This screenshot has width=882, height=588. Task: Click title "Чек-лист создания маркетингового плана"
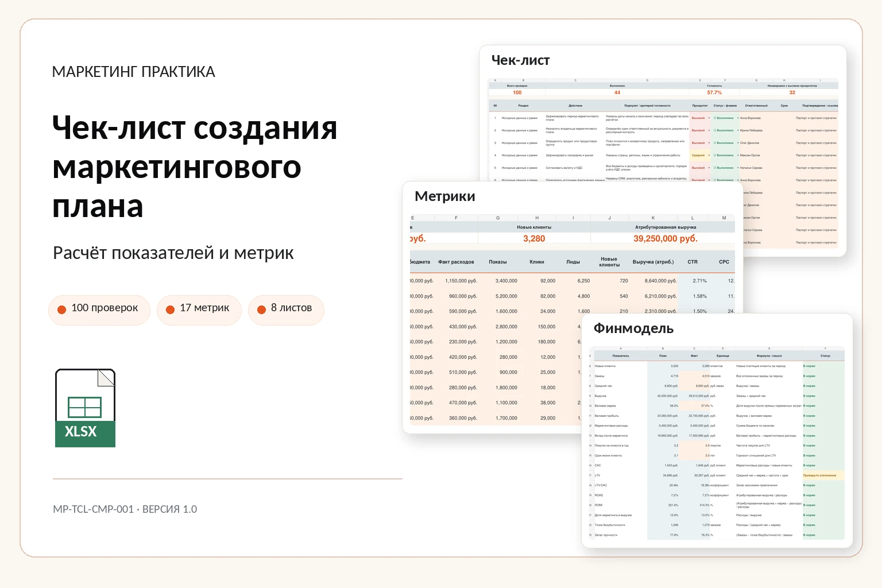point(194,167)
